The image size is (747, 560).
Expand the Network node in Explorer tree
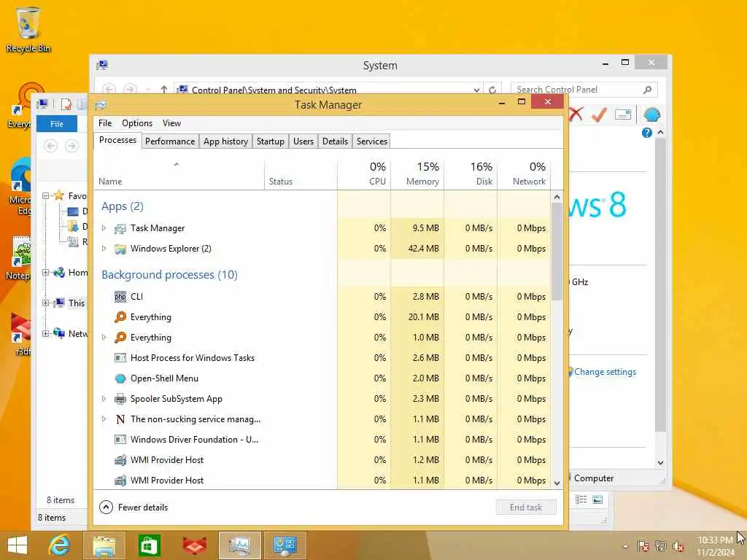(46, 333)
